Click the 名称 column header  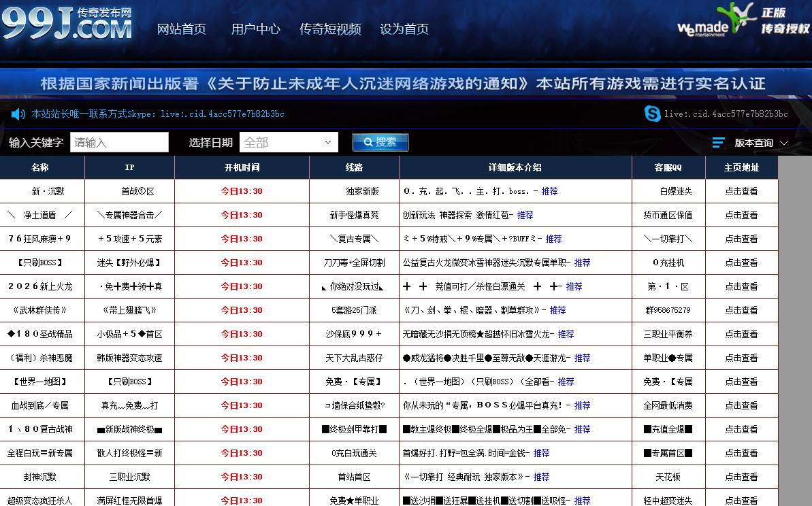coord(42,167)
